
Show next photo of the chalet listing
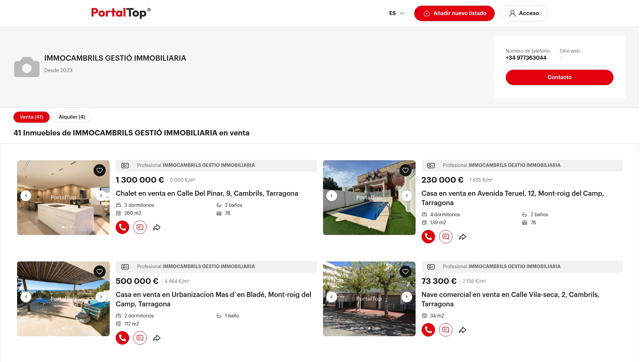coord(101,196)
